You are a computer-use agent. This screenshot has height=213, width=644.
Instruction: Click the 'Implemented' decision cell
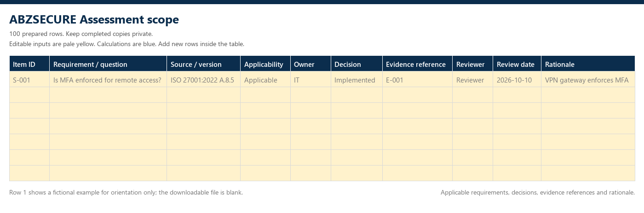point(357,79)
